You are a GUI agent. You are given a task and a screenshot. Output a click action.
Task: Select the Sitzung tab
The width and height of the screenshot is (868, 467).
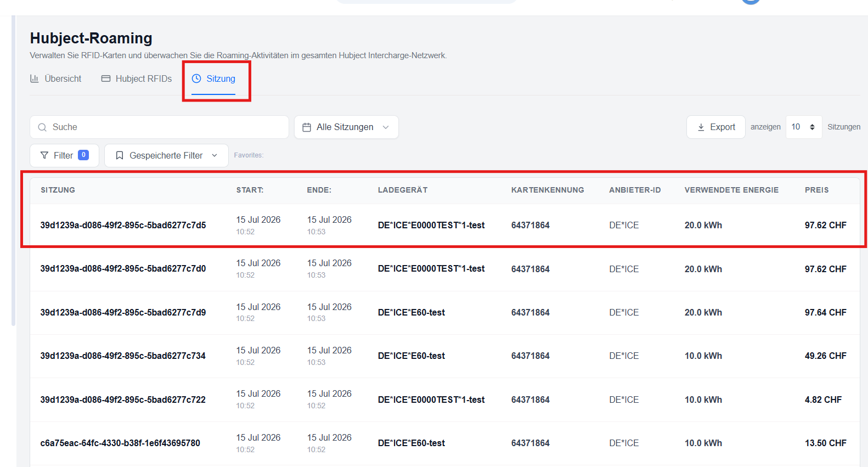[213, 78]
